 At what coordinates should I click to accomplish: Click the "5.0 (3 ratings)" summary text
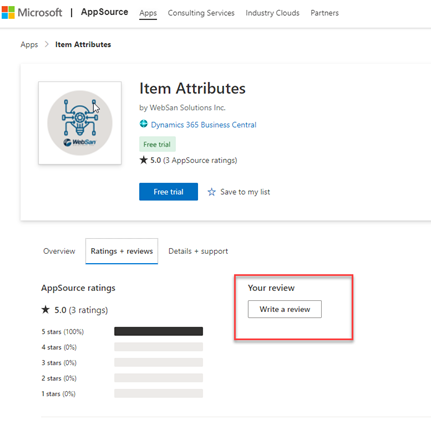click(81, 310)
